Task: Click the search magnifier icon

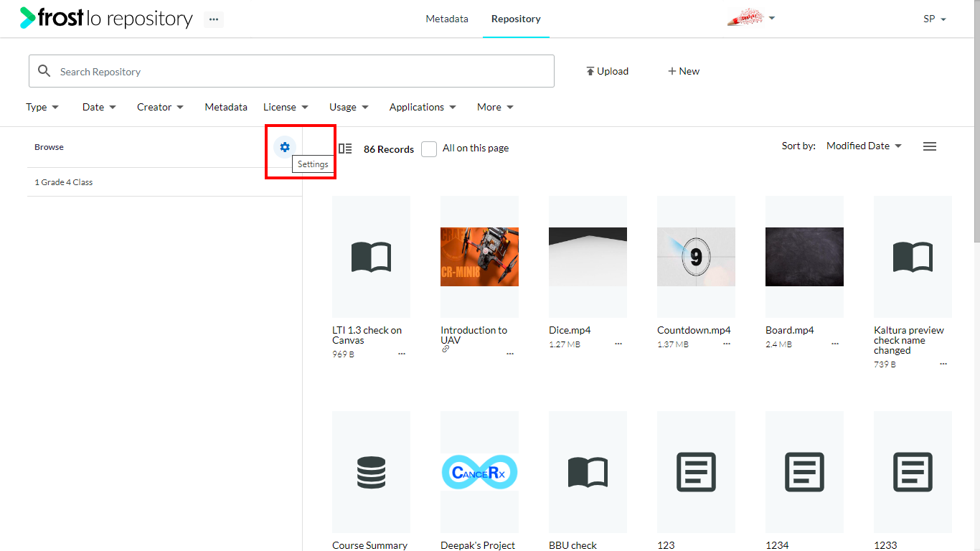Action: point(44,71)
